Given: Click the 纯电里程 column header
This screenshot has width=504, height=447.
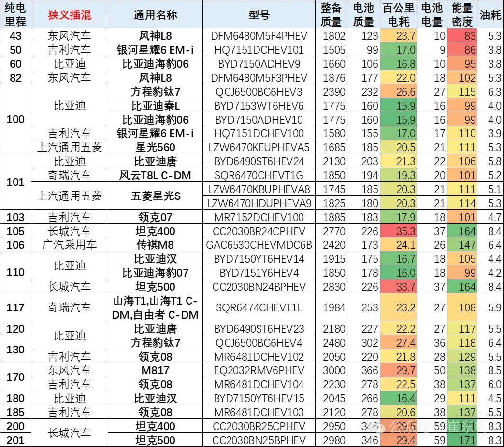Looking at the screenshot, I should [x=15, y=14].
